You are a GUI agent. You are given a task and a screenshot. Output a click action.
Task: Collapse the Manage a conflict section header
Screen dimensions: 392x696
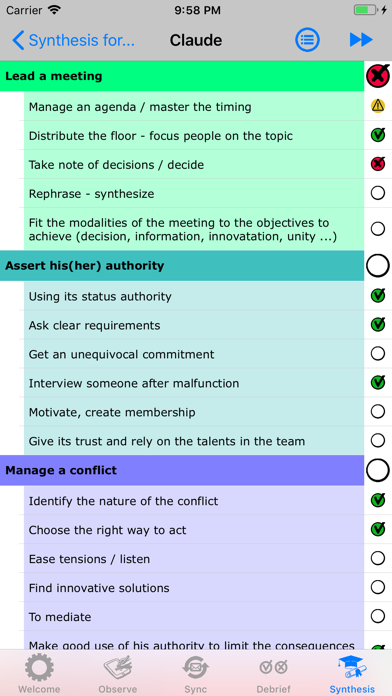(182, 470)
